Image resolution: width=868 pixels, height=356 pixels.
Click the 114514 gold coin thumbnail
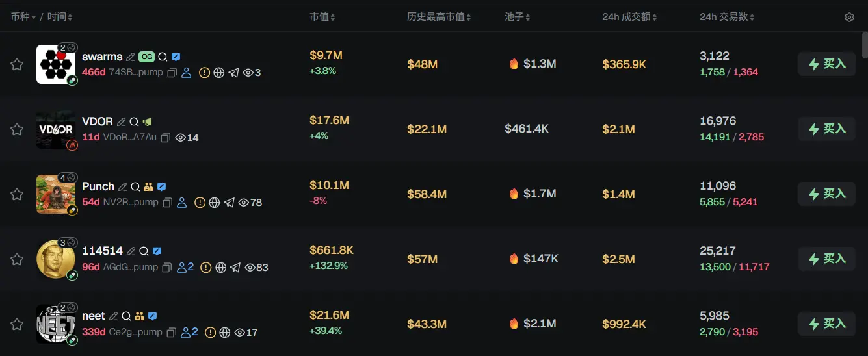tap(55, 259)
